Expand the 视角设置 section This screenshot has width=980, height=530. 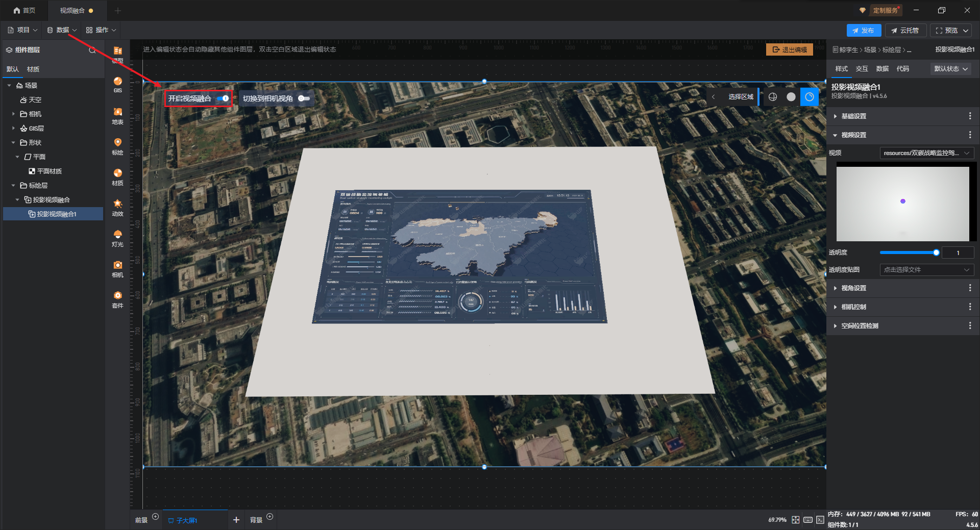tap(835, 288)
